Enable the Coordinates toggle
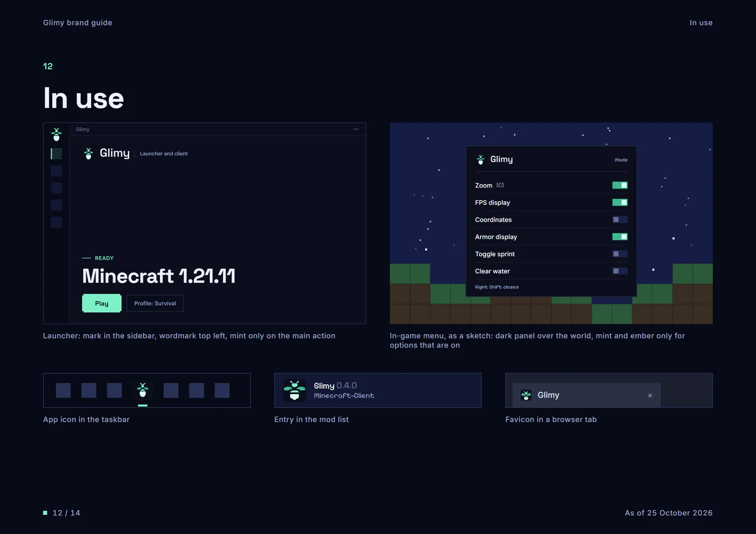756x534 pixels. coord(620,220)
